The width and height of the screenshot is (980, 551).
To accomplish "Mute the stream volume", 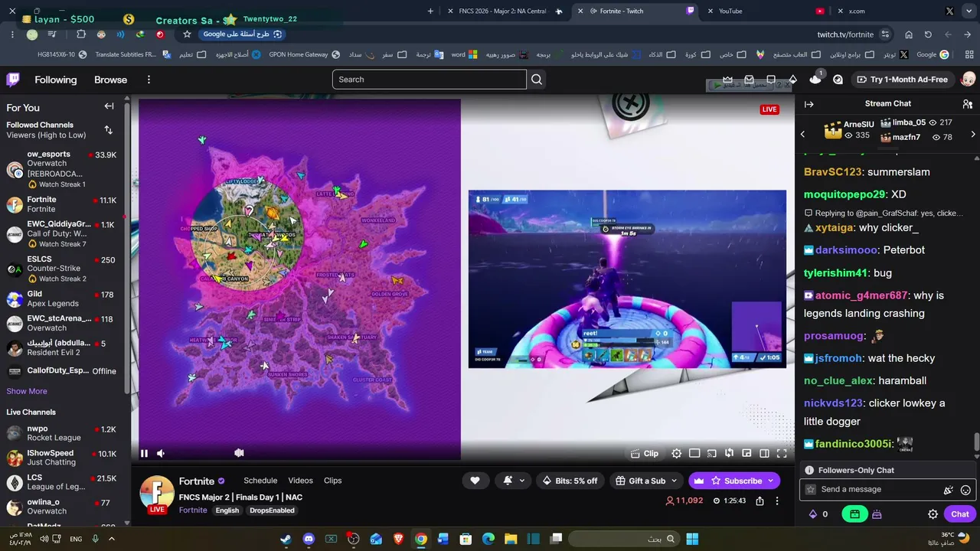I will (161, 453).
